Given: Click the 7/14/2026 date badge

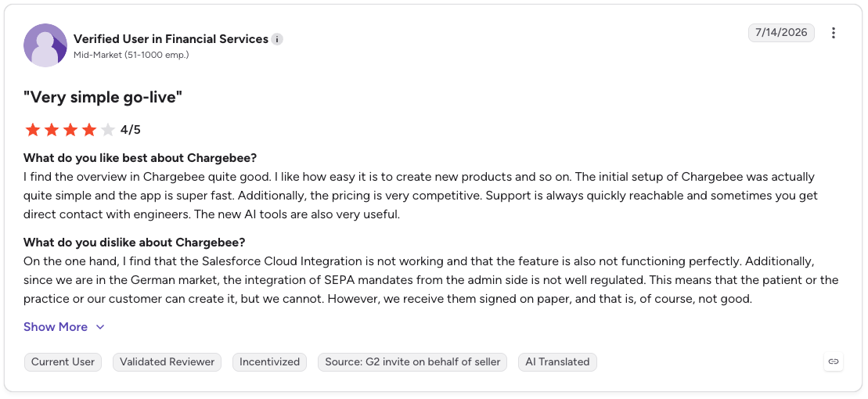Looking at the screenshot, I should click(782, 33).
